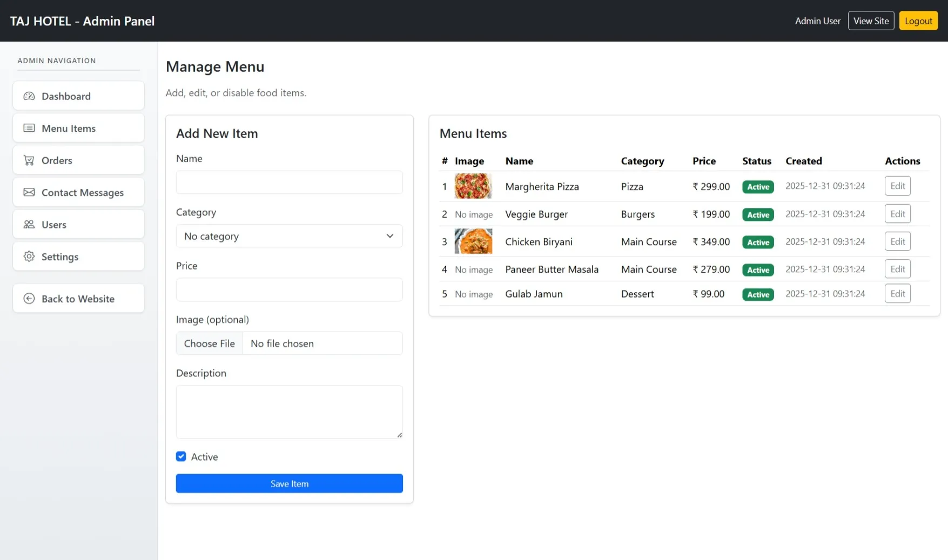Disable Active badge for Chicken Biryani
The image size is (948, 560).
click(x=757, y=242)
